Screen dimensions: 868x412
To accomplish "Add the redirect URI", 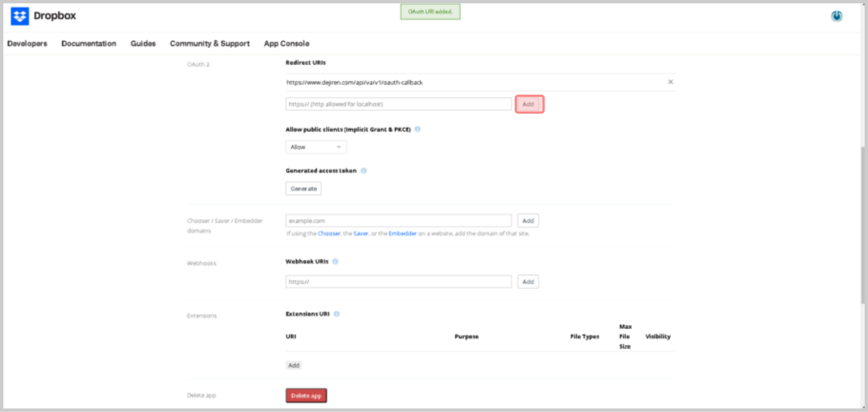I will (x=529, y=104).
